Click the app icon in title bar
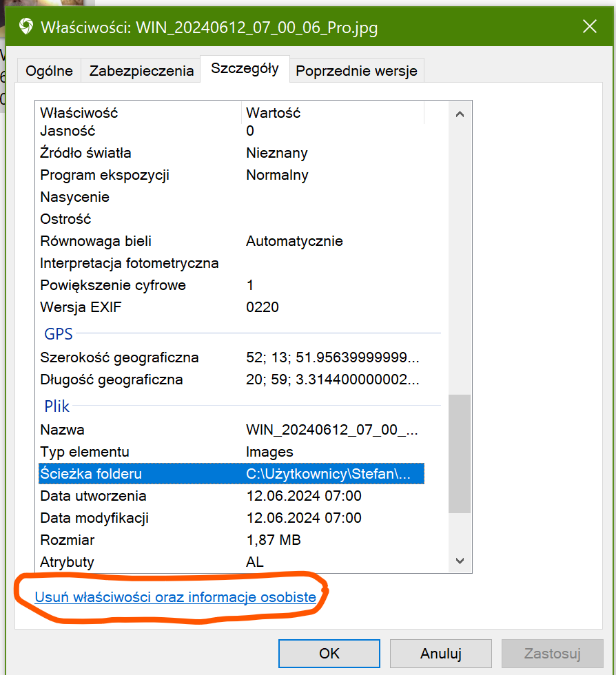Viewport: 616px width, 675px height. [x=26, y=28]
